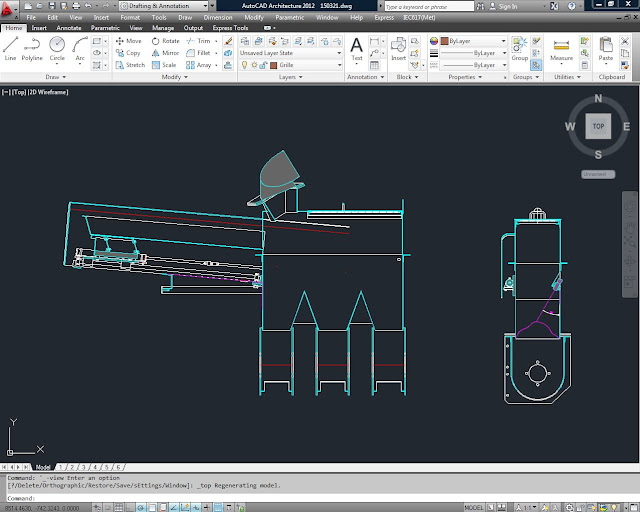Click Sign In link
The height and width of the screenshot is (512, 640).
point(507,6)
